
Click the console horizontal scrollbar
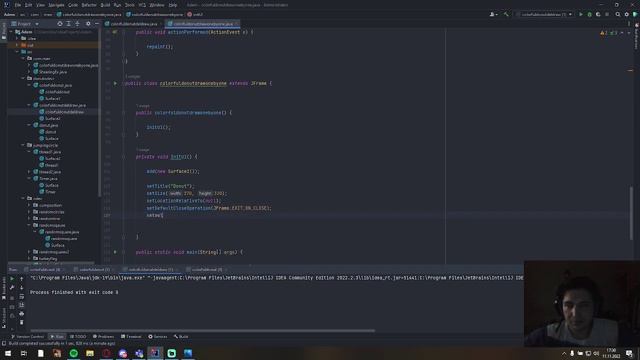click(x=202, y=330)
